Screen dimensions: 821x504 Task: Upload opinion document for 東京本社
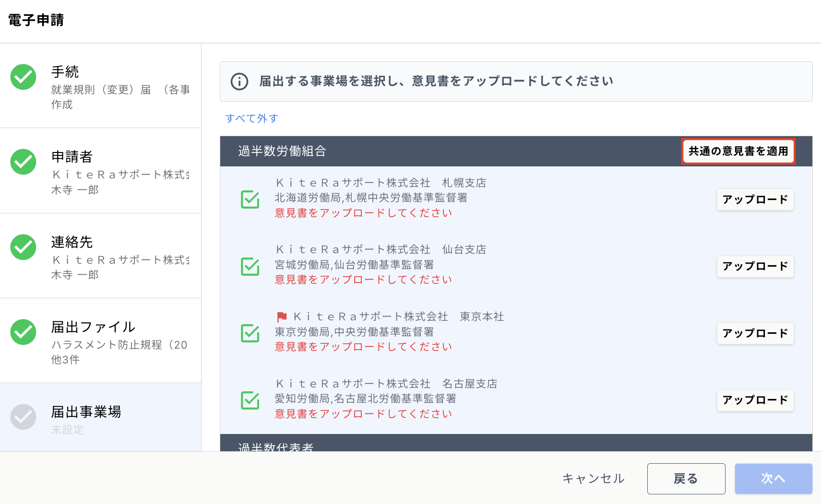coord(755,333)
